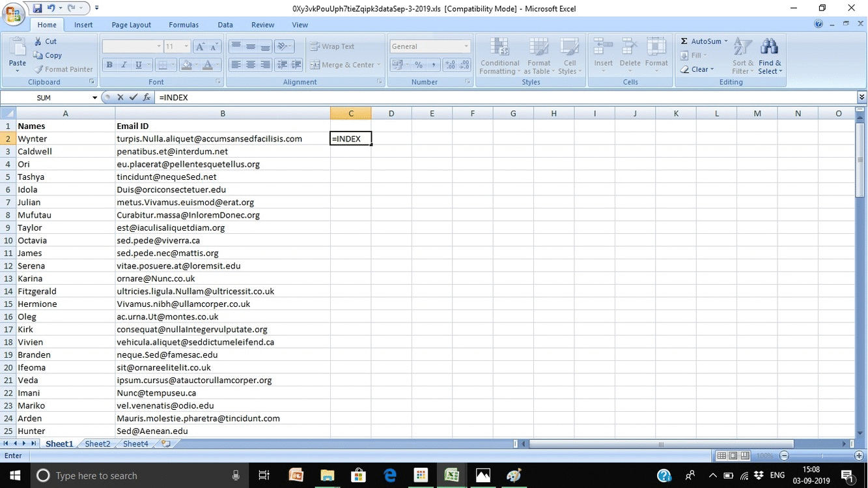Switch to the Data ribbon tab

(225, 25)
